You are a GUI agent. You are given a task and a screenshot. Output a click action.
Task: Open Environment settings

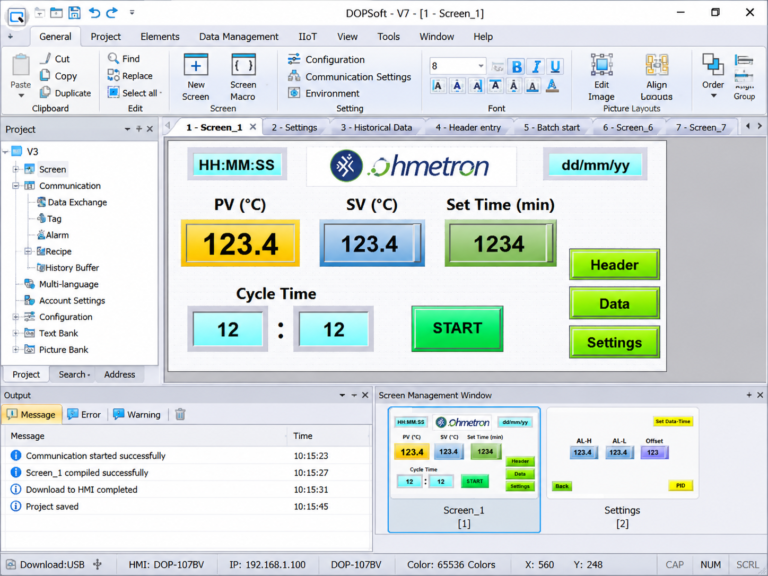(324, 93)
